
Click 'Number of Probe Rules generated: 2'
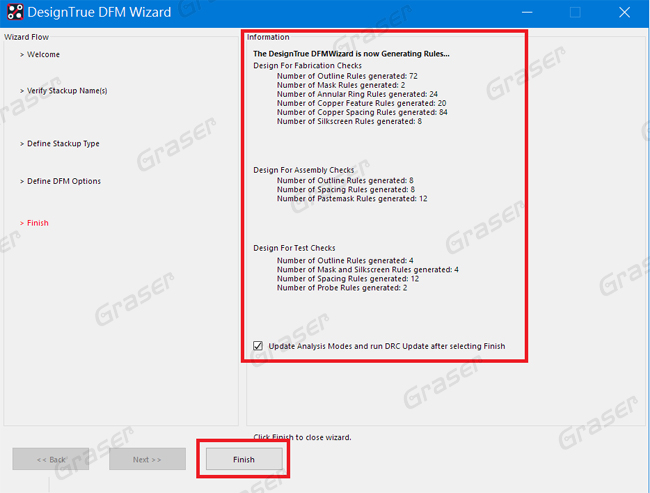(342, 288)
